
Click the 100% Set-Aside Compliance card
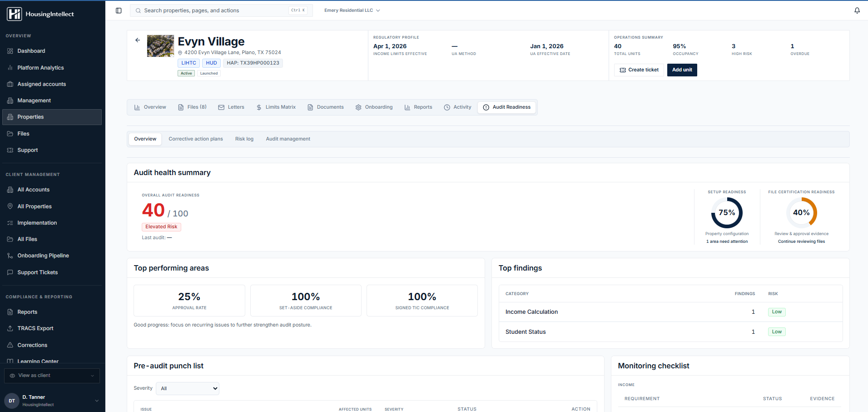coord(306,301)
